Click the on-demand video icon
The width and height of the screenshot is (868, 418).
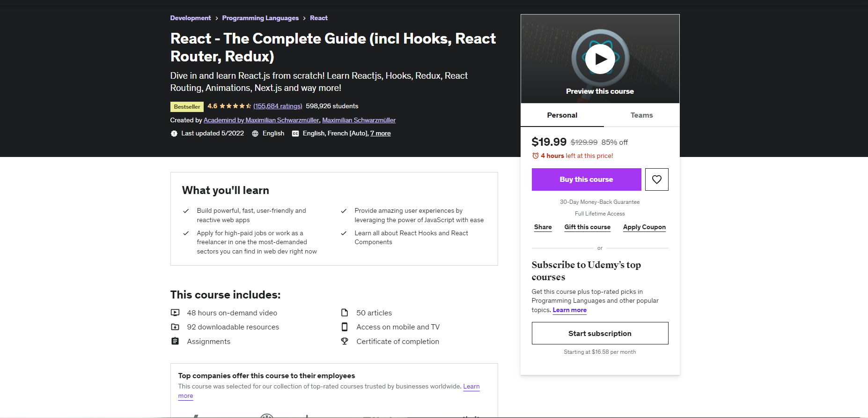175,313
